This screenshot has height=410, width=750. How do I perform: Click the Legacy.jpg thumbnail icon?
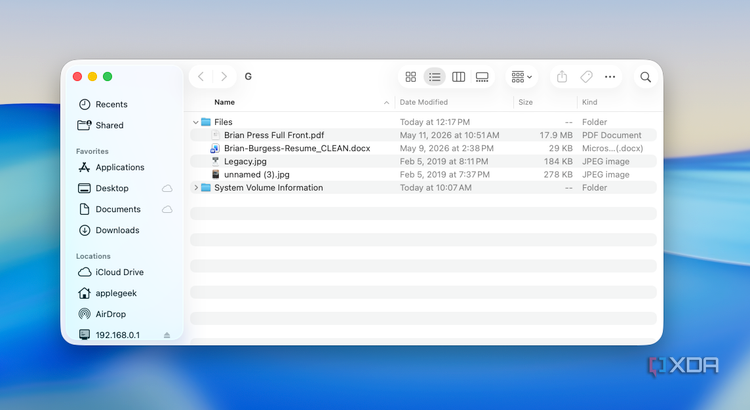[215, 162]
